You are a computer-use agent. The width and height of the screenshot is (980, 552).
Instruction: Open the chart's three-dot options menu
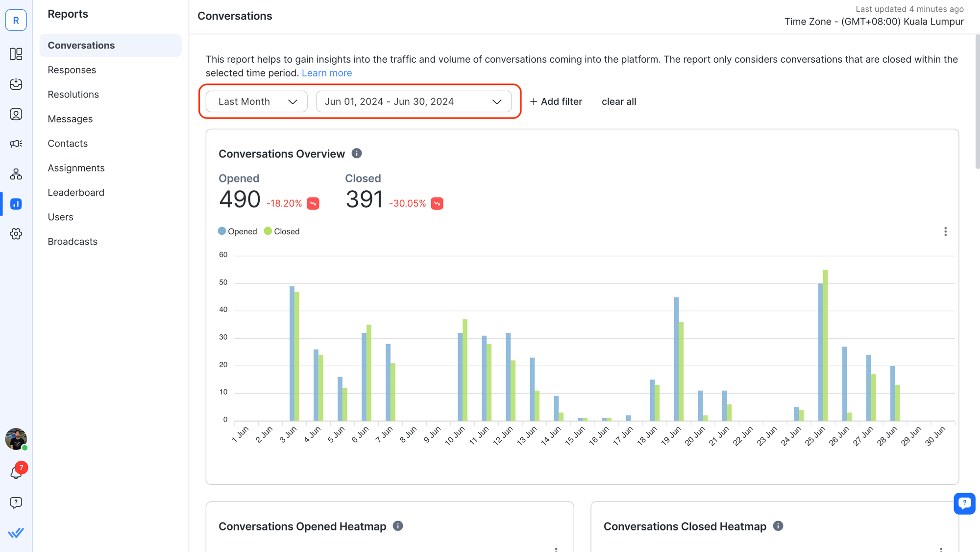coord(945,231)
